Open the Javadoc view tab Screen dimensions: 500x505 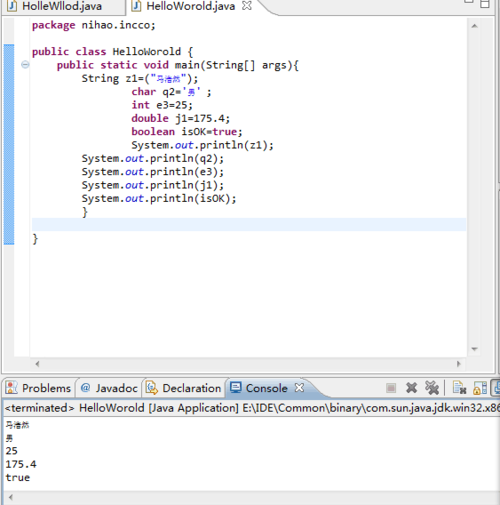pyautogui.click(x=109, y=388)
